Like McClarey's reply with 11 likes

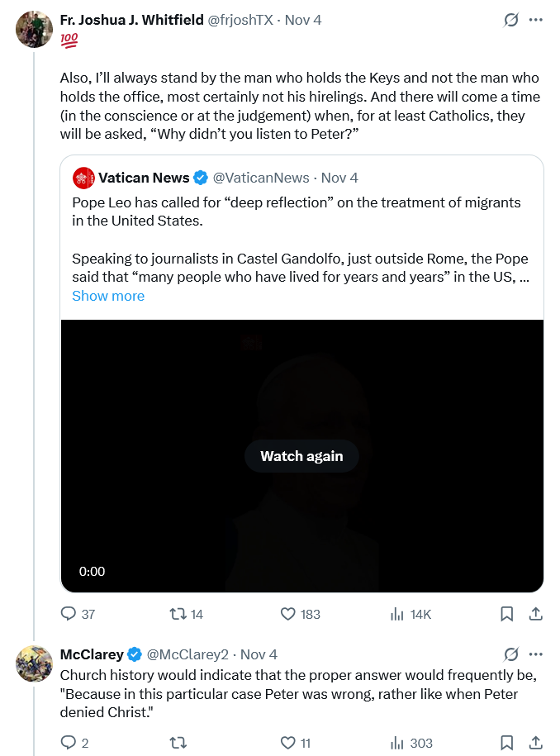[288, 743]
